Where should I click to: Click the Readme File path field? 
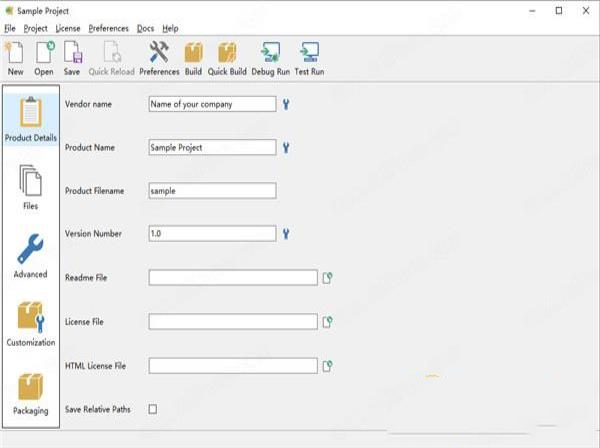point(233,277)
